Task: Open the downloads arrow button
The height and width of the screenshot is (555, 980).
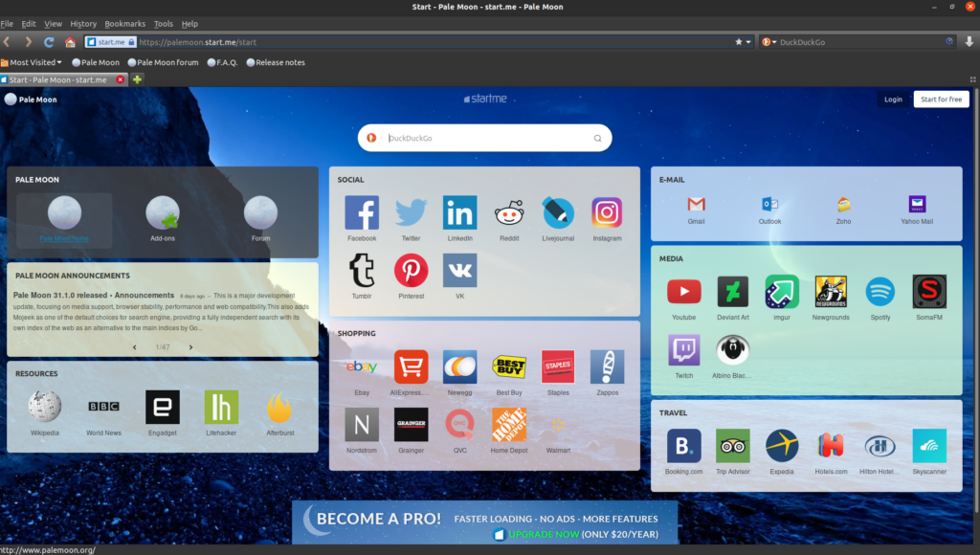Action: point(969,42)
